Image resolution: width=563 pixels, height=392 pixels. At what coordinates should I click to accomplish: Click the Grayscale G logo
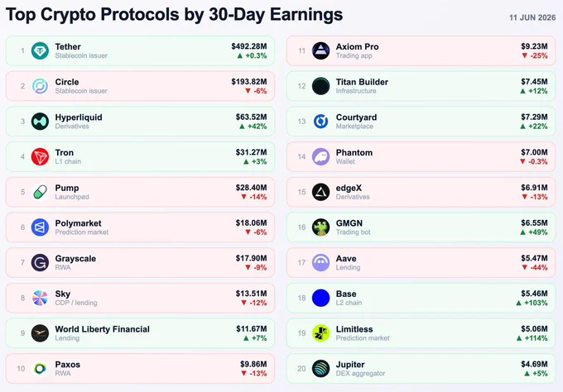(40, 263)
